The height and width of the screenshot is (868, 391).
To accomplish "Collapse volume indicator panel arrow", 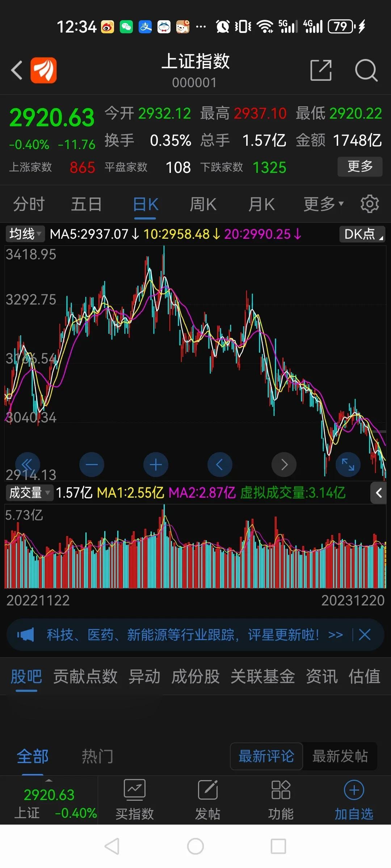I will point(378,493).
